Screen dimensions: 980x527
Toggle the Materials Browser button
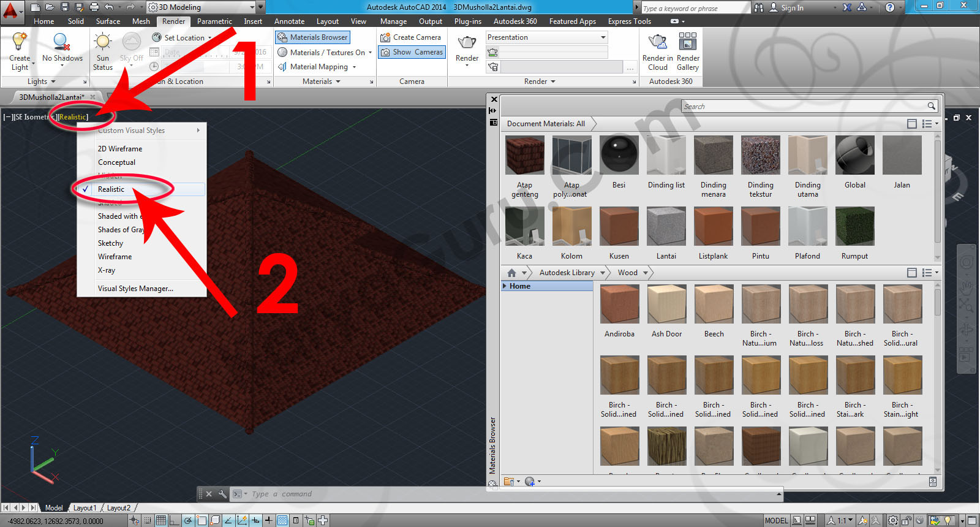click(x=312, y=37)
